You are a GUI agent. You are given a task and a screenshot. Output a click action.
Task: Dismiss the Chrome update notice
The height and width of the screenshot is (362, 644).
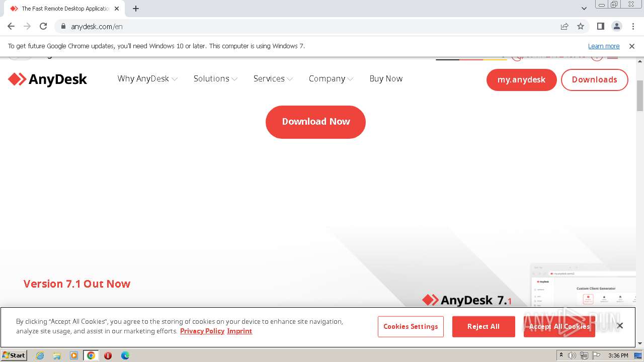pyautogui.click(x=632, y=46)
